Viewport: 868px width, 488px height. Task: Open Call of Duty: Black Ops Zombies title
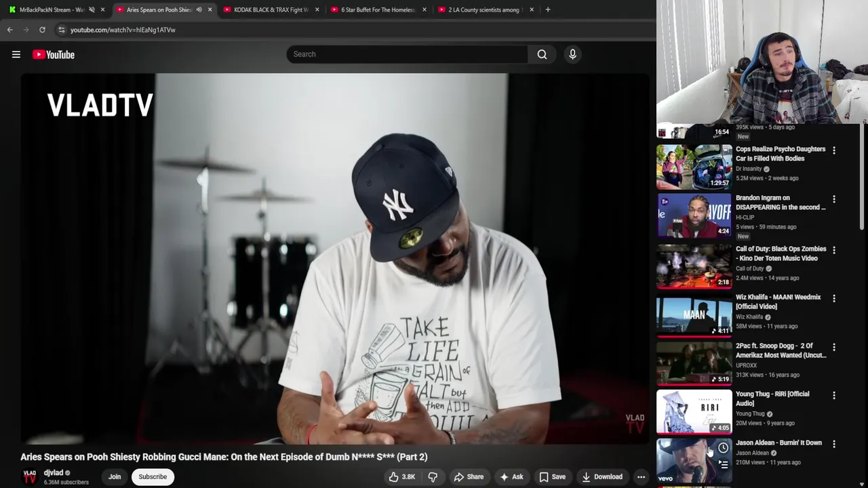click(x=781, y=253)
